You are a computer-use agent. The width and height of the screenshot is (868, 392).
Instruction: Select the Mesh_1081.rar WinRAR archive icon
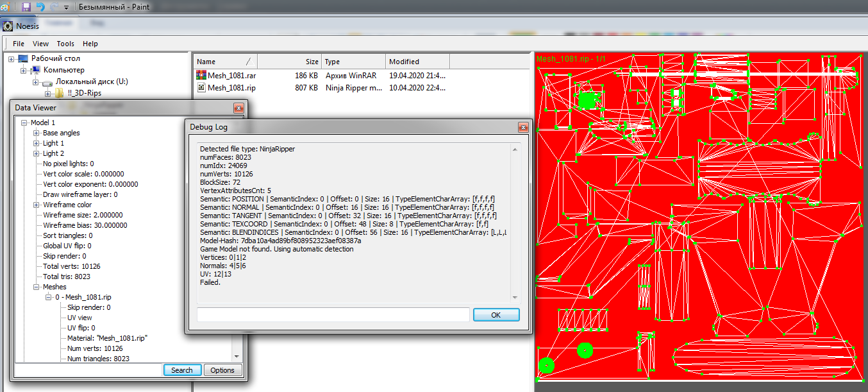201,75
